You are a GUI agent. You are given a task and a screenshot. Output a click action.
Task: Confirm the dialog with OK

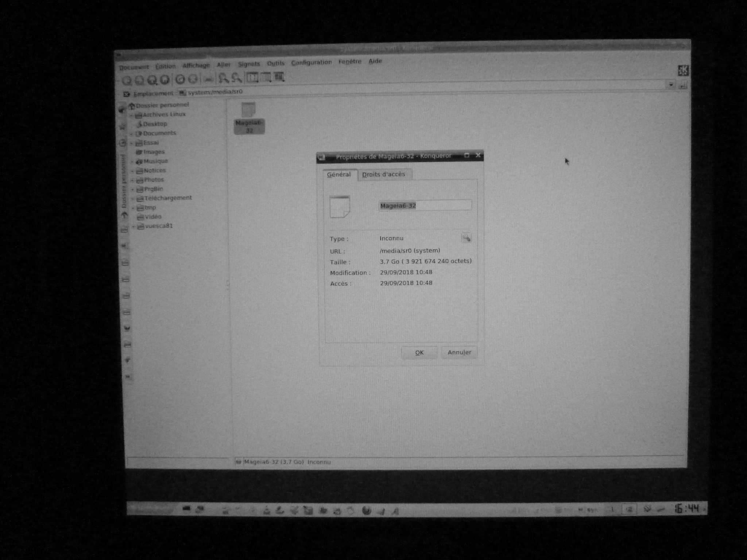pyautogui.click(x=419, y=353)
